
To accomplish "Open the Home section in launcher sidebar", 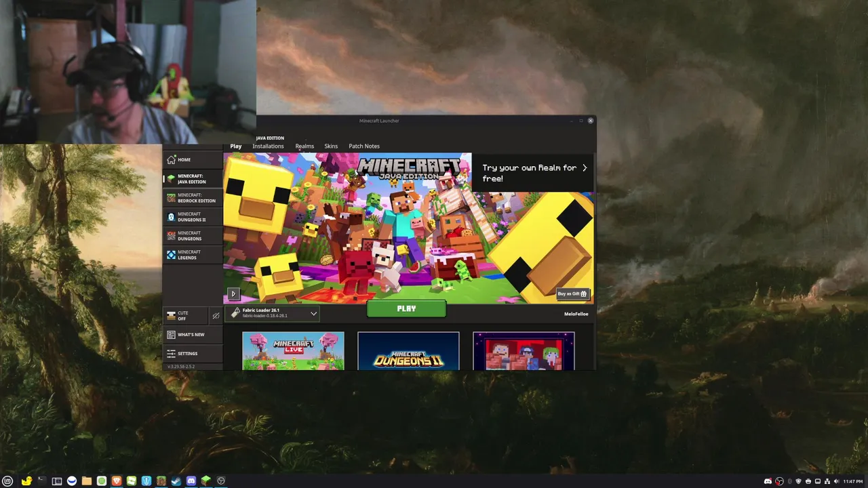I will (193, 160).
